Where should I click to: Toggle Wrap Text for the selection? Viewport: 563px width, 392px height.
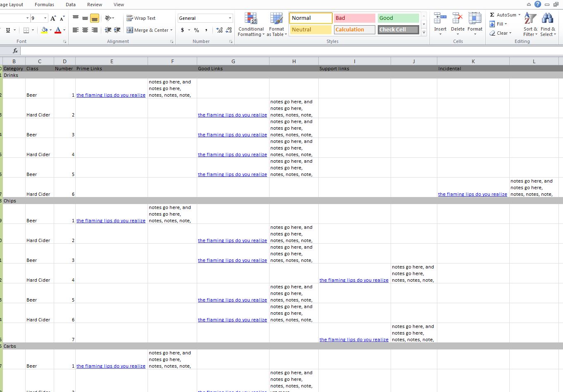pyautogui.click(x=141, y=18)
